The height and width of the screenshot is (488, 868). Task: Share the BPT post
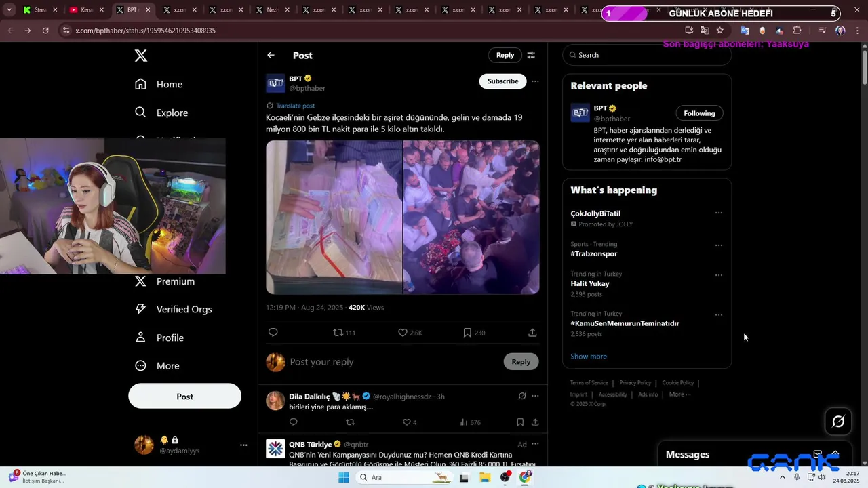[x=532, y=332]
